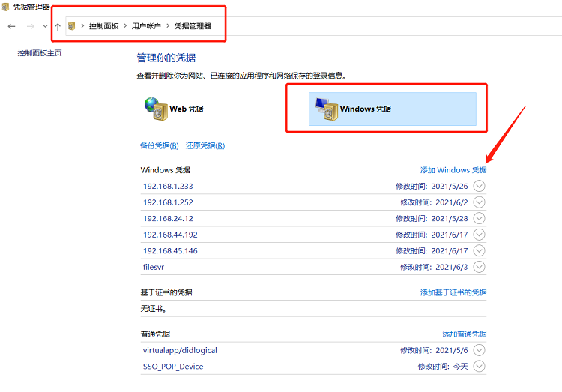Click the Web 凭据 vault icon
The height and width of the screenshot is (392, 562).
155,109
